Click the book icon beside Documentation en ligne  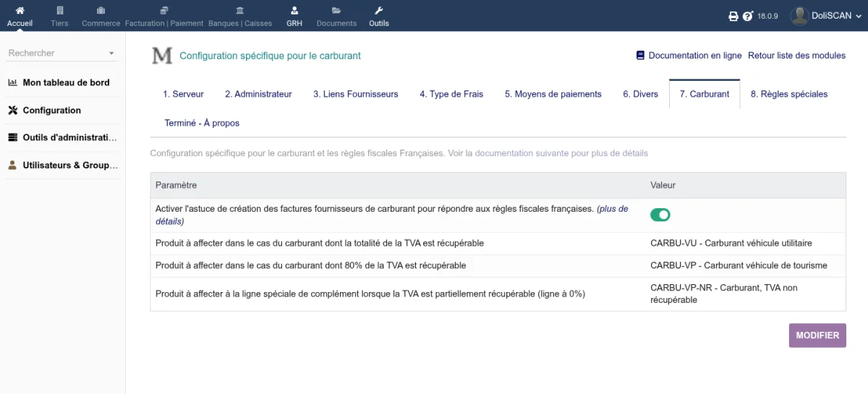pos(640,55)
